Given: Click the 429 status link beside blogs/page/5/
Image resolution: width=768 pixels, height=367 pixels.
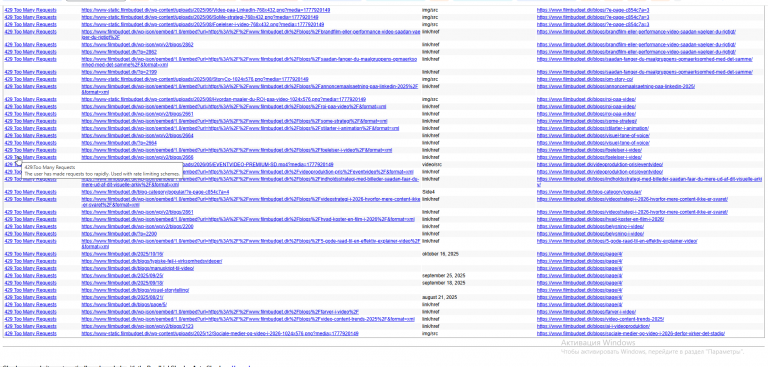Looking at the screenshot, I should pos(30,305).
